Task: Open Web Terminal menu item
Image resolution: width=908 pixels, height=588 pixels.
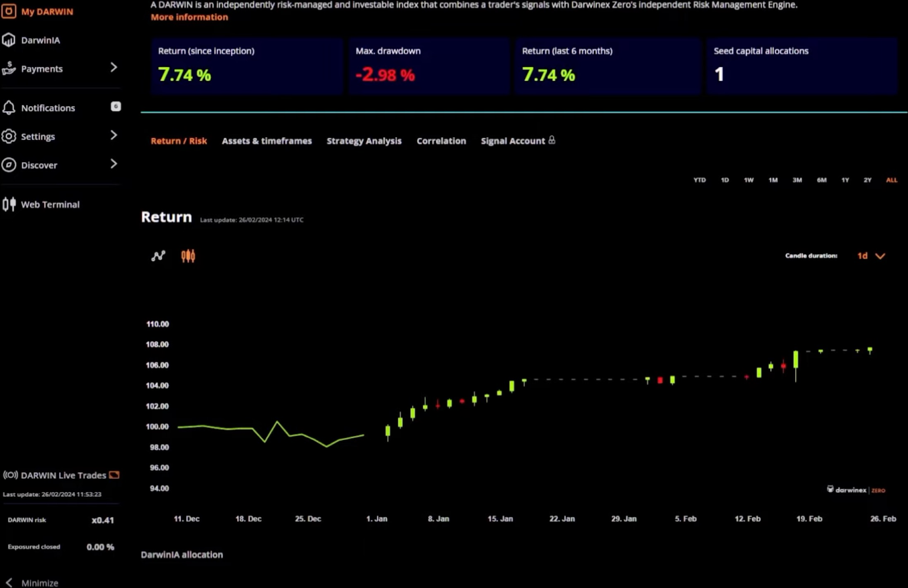Action: click(51, 204)
